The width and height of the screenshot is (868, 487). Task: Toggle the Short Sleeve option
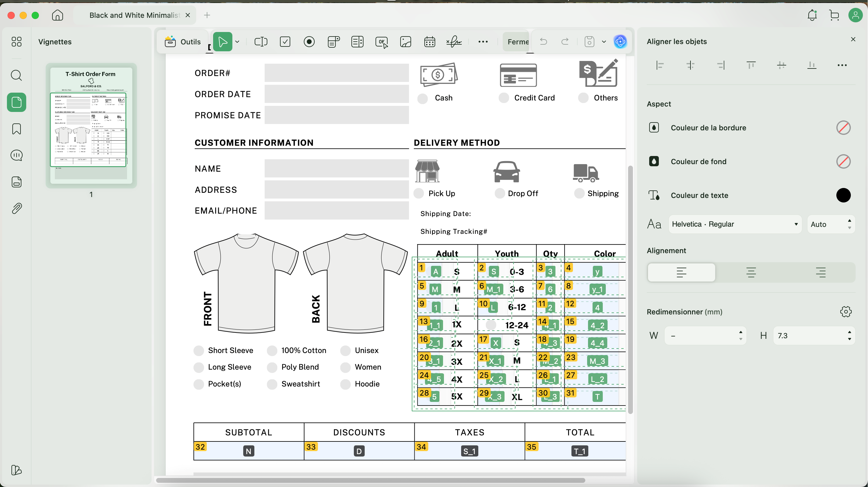pos(199,351)
